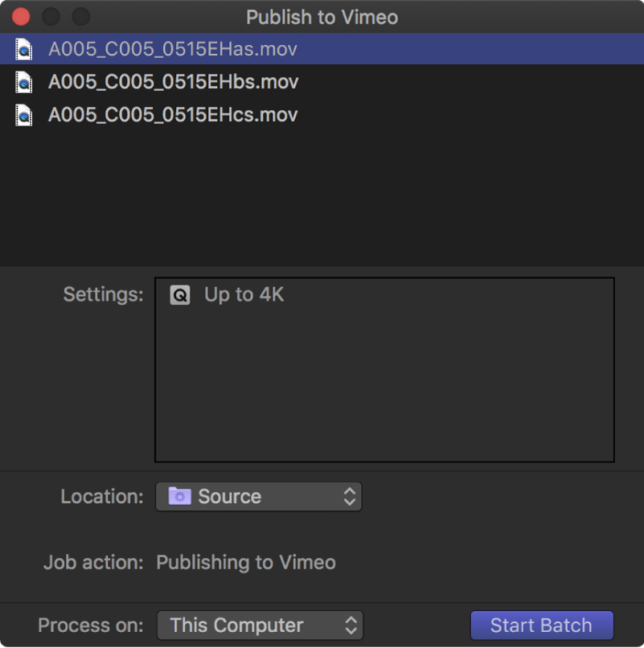Image resolution: width=644 pixels, height=648 pixels.
Task: Click the Q setting icon beside Up to 4K
Action: [180, 295]
